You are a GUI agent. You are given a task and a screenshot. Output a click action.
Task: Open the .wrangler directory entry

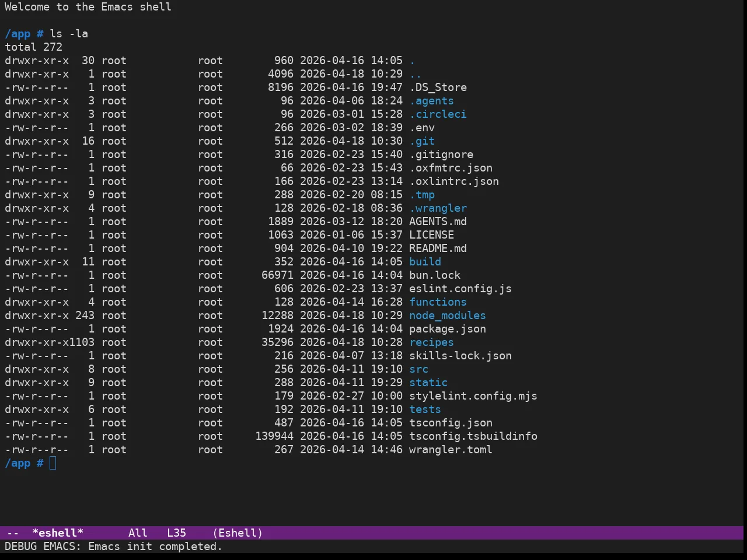tap(438, 208)
